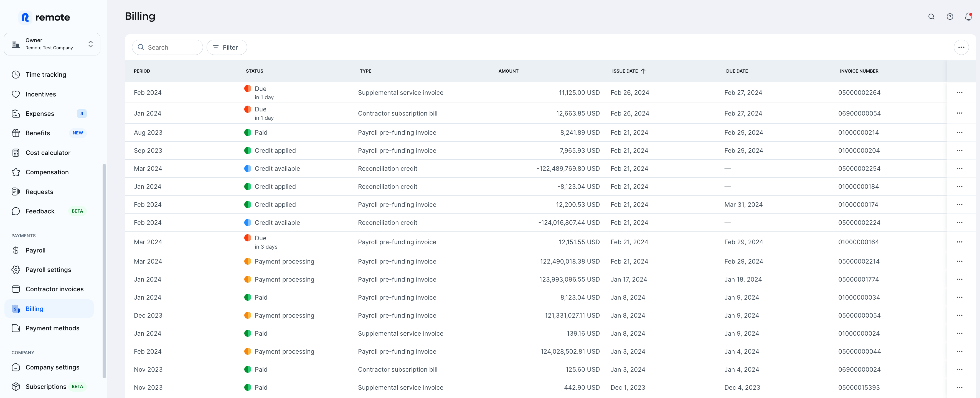Click due date Mar 31, 2024
The height and width of the screenshot is (398, 980).
pos(743,205)
